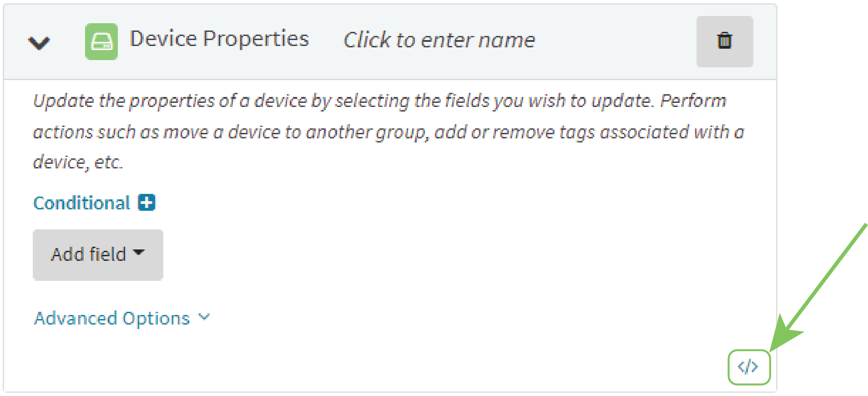This screenshot has width=868, height=396.
Task: Click the green Device Properties drive icon
Action: coord(101,41)
